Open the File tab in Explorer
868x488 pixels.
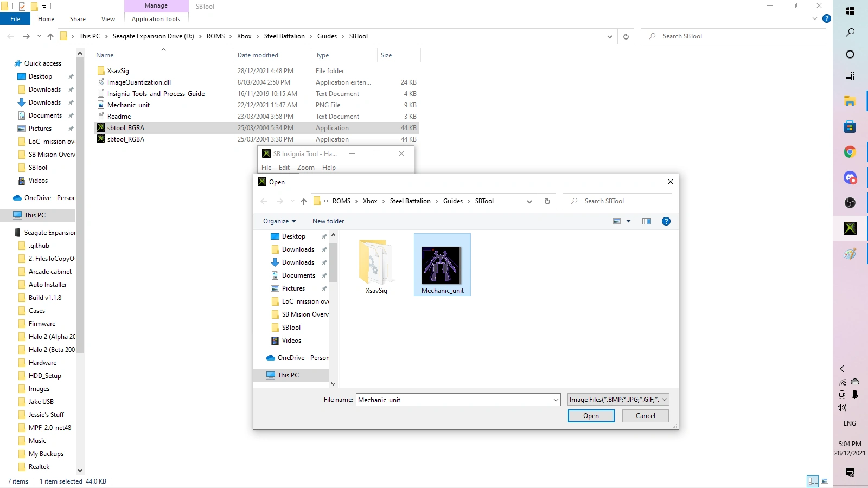[x=15, y=19]
